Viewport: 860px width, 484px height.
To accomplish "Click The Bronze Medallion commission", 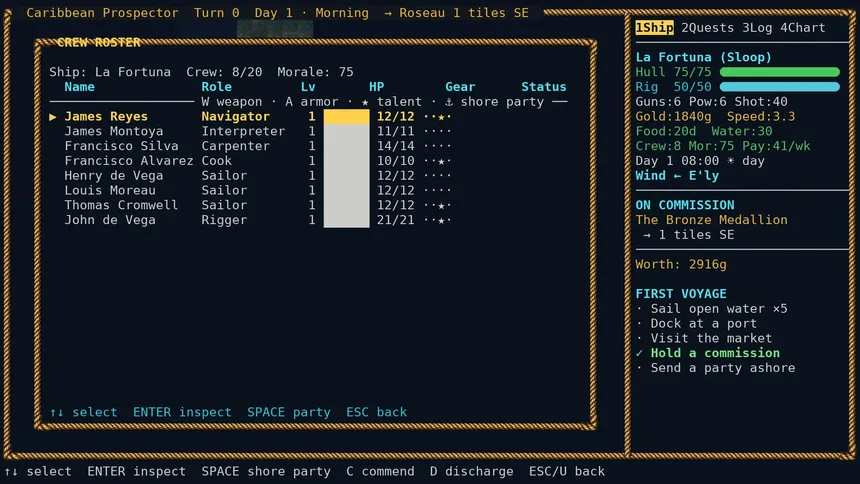I will pos(711,220).
